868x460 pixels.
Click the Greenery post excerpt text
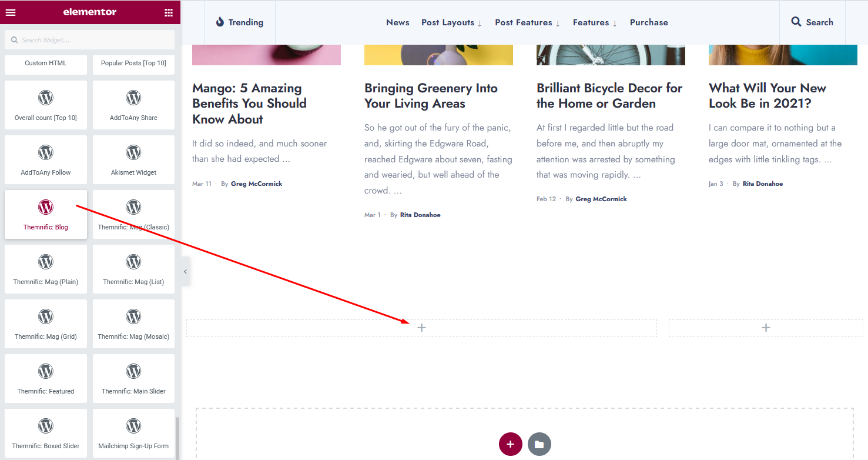click(438, 159)
